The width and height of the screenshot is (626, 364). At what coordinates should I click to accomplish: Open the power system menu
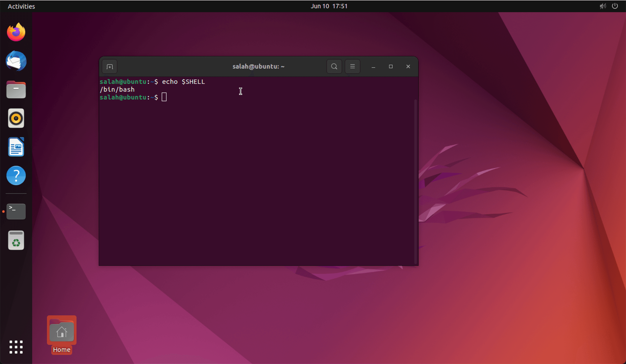[615, 6]
